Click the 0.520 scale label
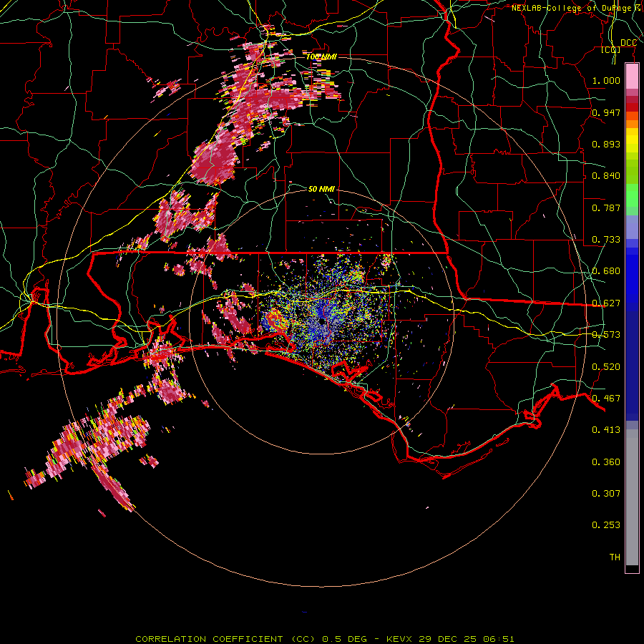The image size is (644, 644). pyautogui.click(x=606, y=367)
